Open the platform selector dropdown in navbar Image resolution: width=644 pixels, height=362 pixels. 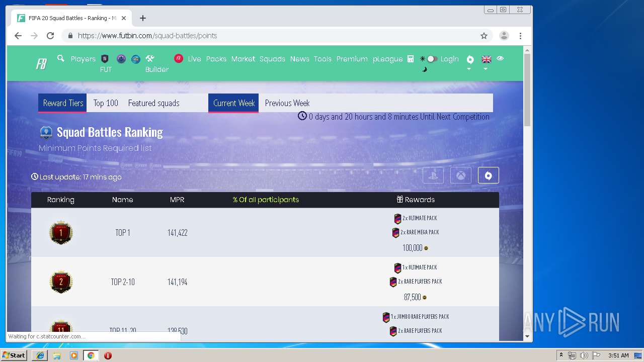470,62
